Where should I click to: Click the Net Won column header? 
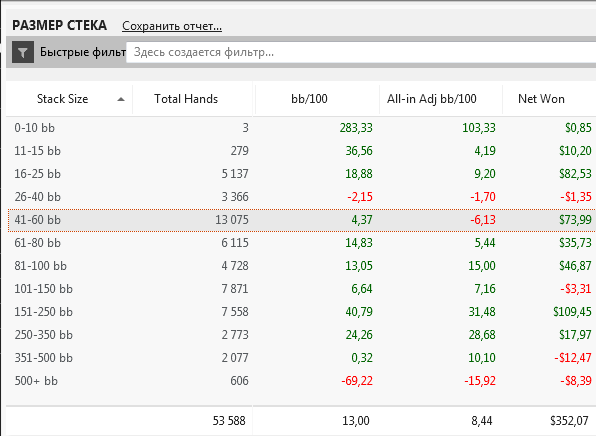click(x=541, y=99)
